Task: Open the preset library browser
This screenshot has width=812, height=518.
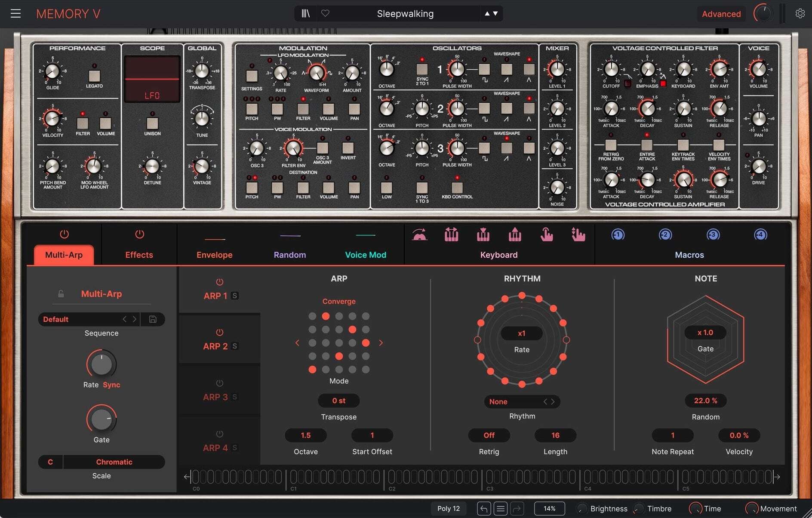Action: 305,14
